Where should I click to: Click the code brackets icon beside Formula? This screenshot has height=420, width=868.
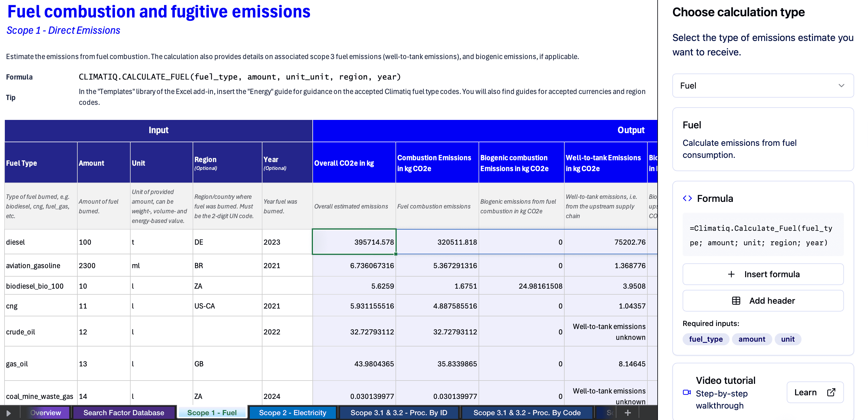(688, 198)
